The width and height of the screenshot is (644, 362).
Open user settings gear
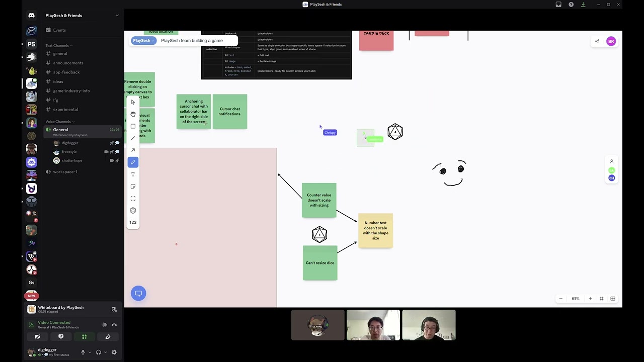(114, 352)
